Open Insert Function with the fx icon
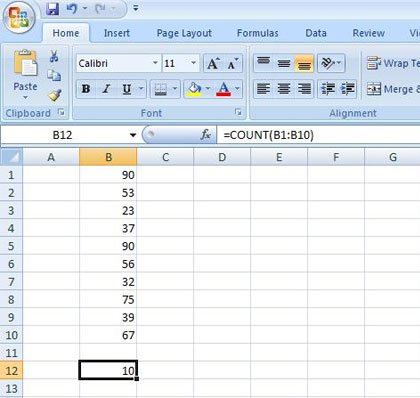The image size is (420, 398). click(206, 135)
